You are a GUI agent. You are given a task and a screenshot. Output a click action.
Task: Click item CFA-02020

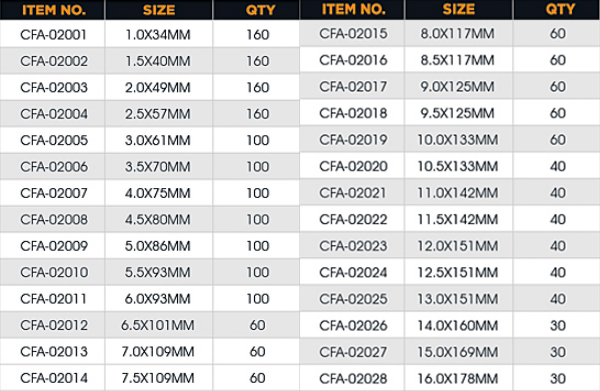pyautogui.click(x=353, y=166)
